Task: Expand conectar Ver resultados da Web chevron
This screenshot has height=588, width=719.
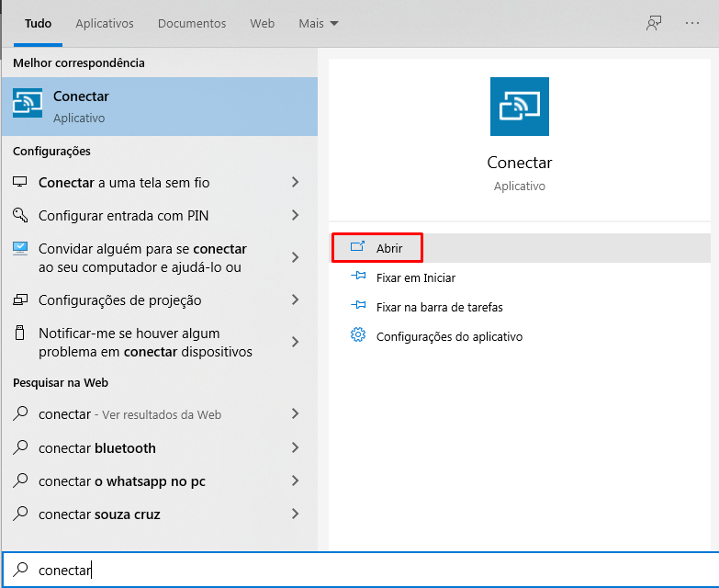Action: point(296,413)
